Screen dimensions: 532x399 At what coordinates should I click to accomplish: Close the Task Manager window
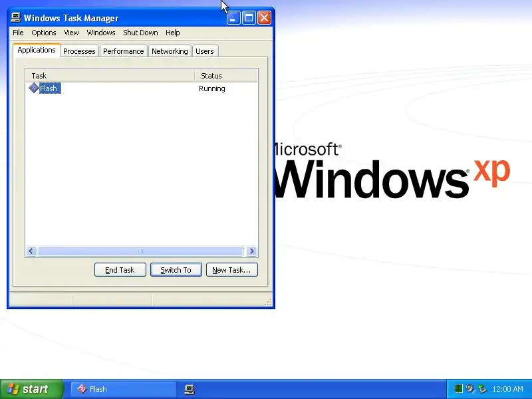(264, 18)
